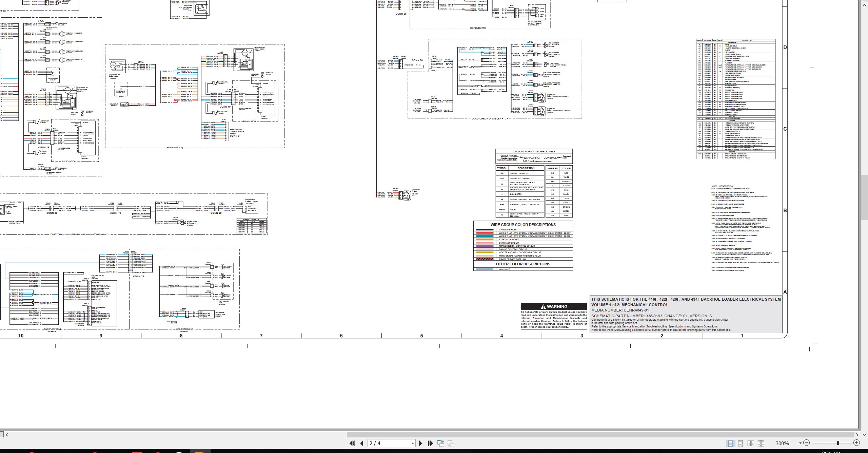868x453 pixels.
Task: Click grid row letter C on border
Action: click(785, 129)
